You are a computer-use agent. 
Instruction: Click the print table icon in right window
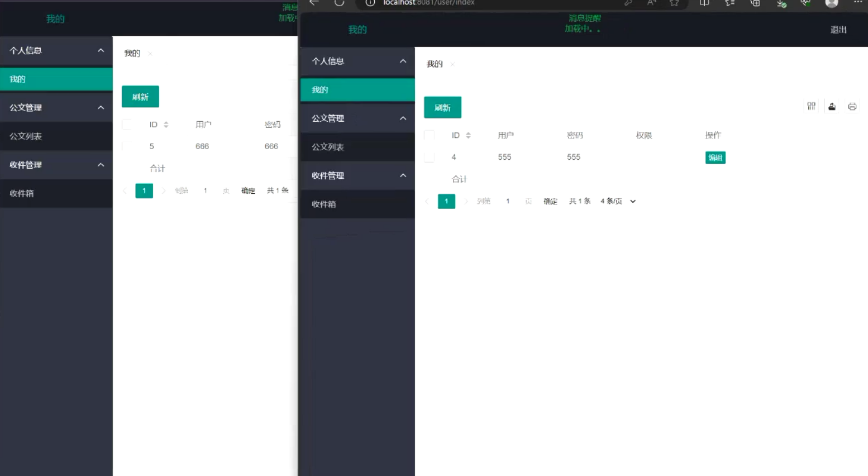[852, 106]
